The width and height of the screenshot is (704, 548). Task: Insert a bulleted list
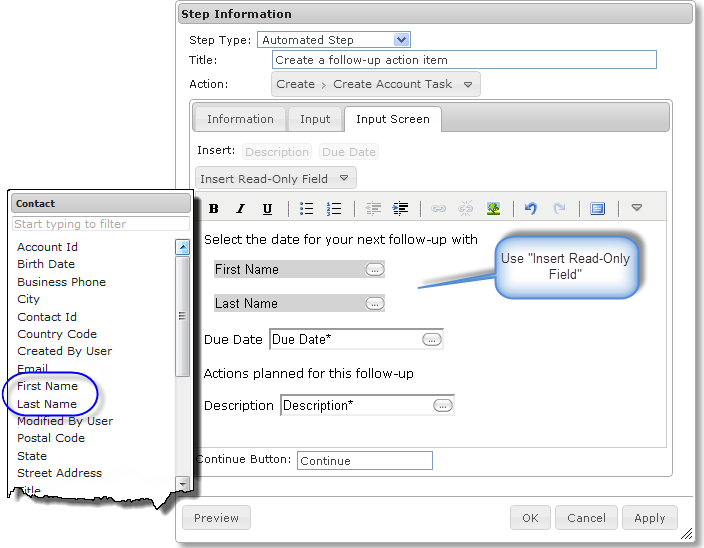307,209
